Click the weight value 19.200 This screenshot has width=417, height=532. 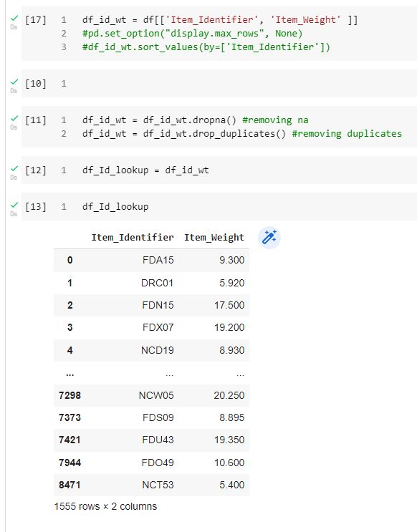tap(229, 327)
